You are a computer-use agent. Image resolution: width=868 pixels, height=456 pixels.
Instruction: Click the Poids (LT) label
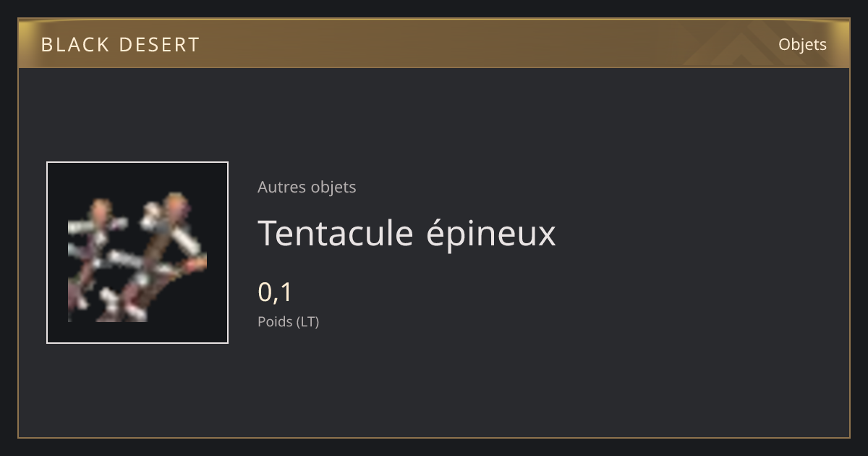pyautogui.click(x=288, y=321)
